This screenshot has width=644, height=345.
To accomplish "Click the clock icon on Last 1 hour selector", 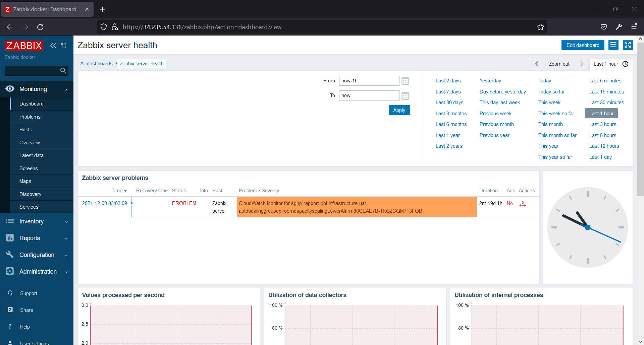I will point(626,64).
